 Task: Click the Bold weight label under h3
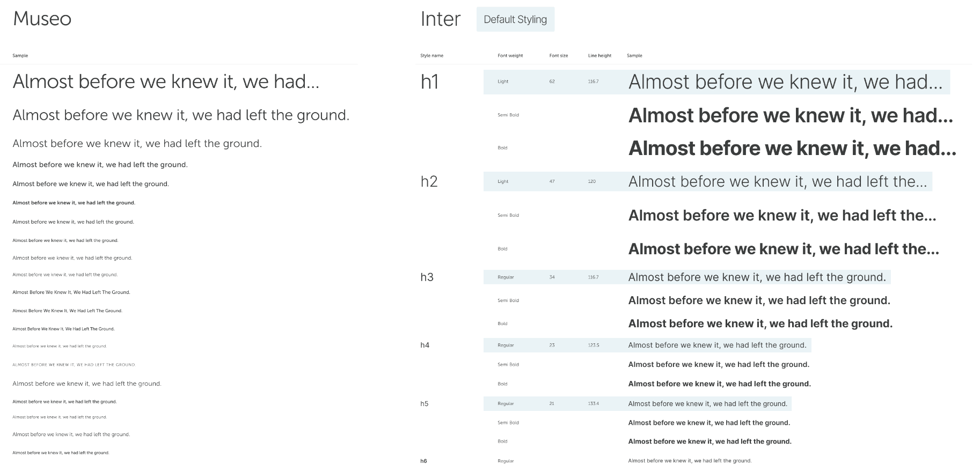502,323
